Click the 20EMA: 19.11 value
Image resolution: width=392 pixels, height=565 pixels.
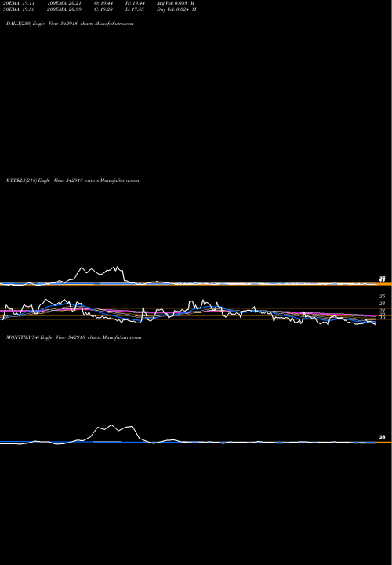[19, 3]
